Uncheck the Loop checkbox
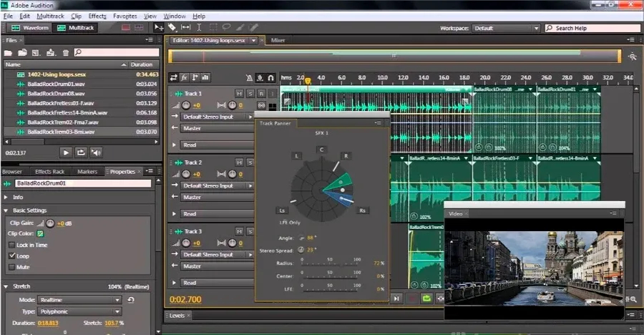Viewport: 644px width, 335px height. click(12, 256)
